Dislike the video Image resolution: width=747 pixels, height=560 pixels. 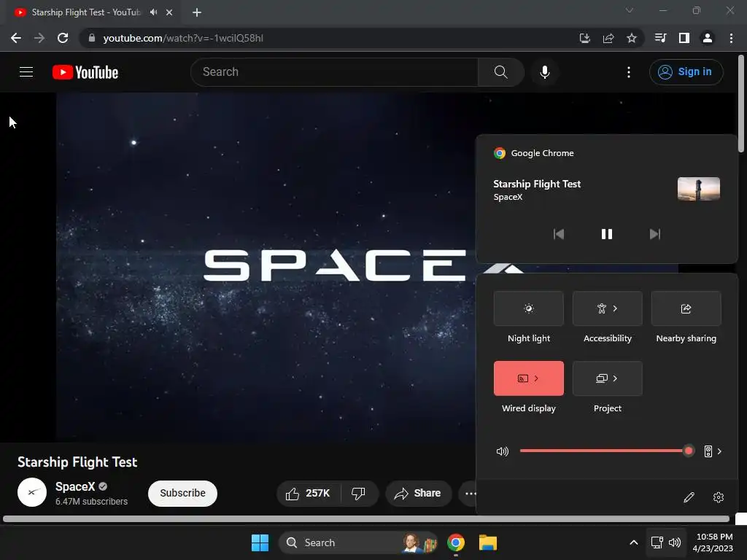[x=359, y=494]
